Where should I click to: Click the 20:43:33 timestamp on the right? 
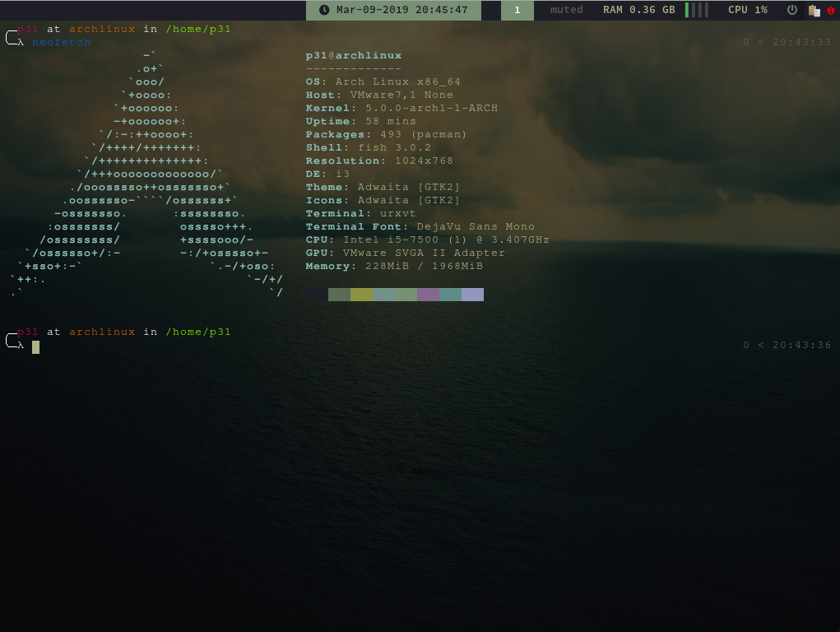tap(801, 42)
